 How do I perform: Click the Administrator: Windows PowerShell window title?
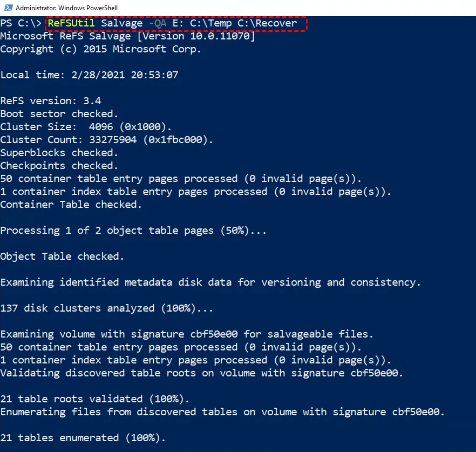pos(66,8)
